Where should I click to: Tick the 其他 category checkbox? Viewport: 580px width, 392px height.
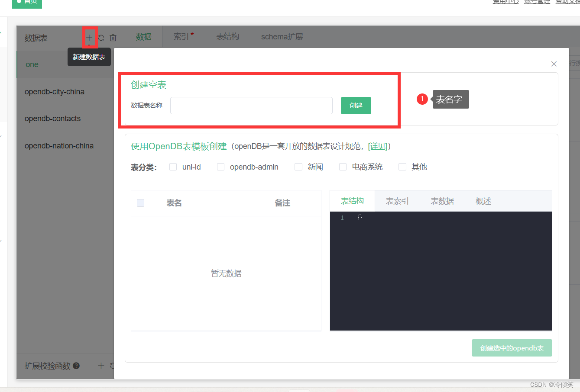click(x=402, y=167)
